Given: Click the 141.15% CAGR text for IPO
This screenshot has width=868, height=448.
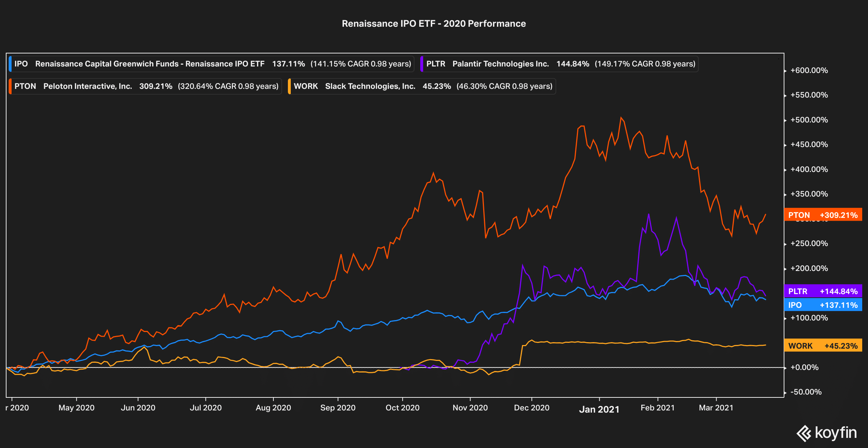Looking at the screenshot, I should tap(361, 64).
